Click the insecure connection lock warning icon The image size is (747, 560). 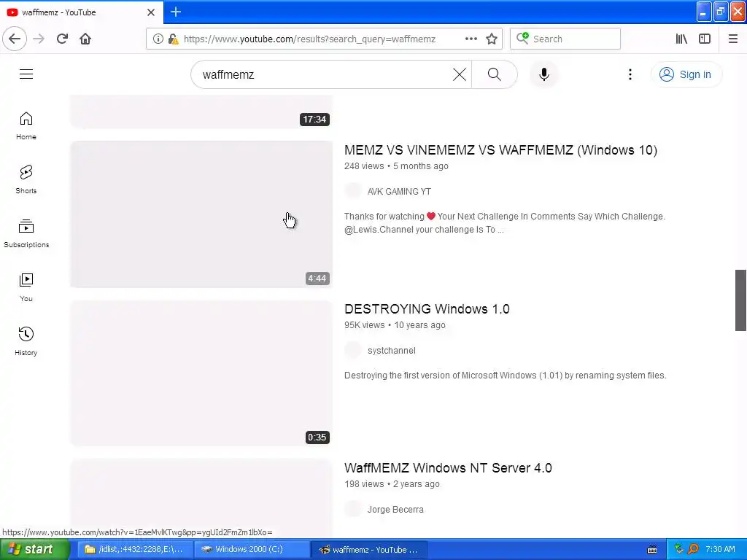click(174, 39)
